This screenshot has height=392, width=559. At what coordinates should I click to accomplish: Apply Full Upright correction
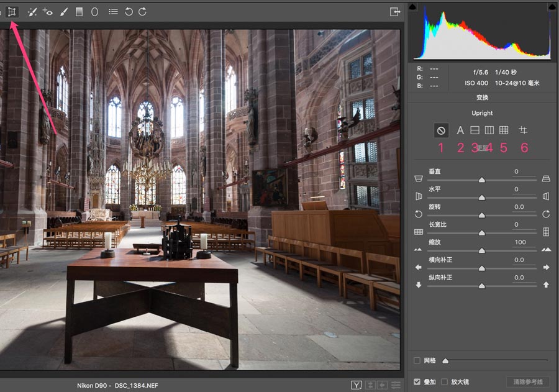(504, 130)
